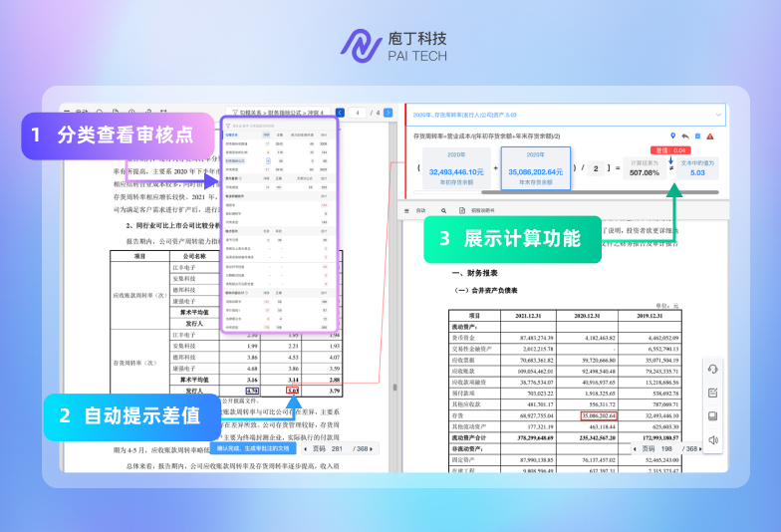781x532 pixels.
Task: Click the calculated result 507.08% box
Action: click(644, 169)
